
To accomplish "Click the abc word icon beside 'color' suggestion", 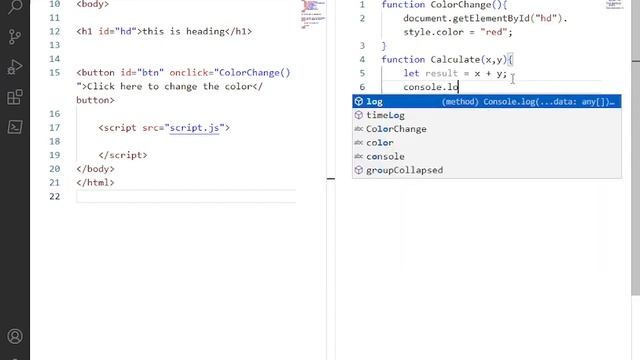I will click(x=359, y=143).
